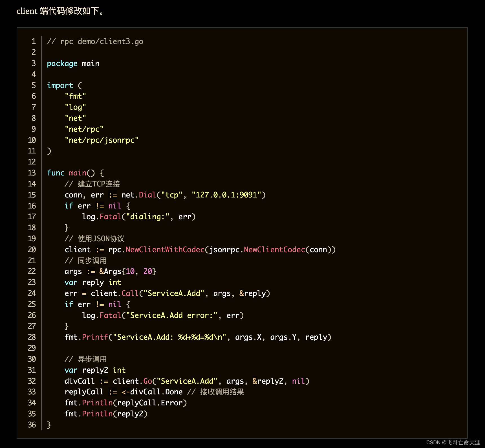Click the 'import (' line
The image size is (485, 448).
point(64,85)
